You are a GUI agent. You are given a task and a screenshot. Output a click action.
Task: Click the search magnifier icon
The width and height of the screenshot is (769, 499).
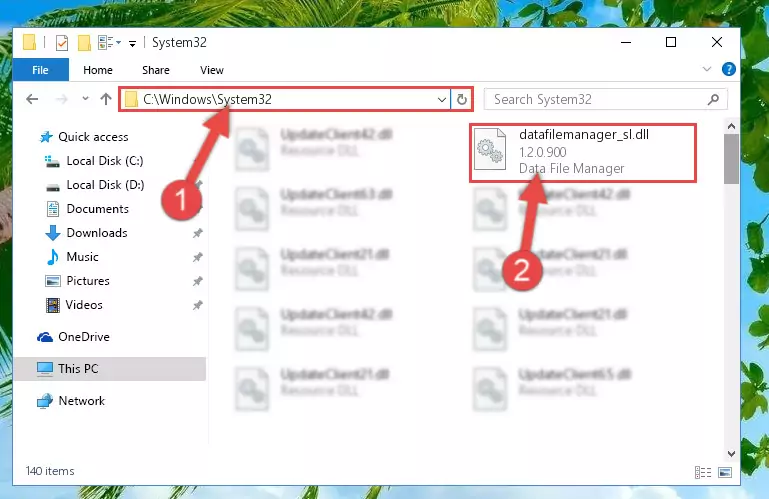[x=714, y=100]
